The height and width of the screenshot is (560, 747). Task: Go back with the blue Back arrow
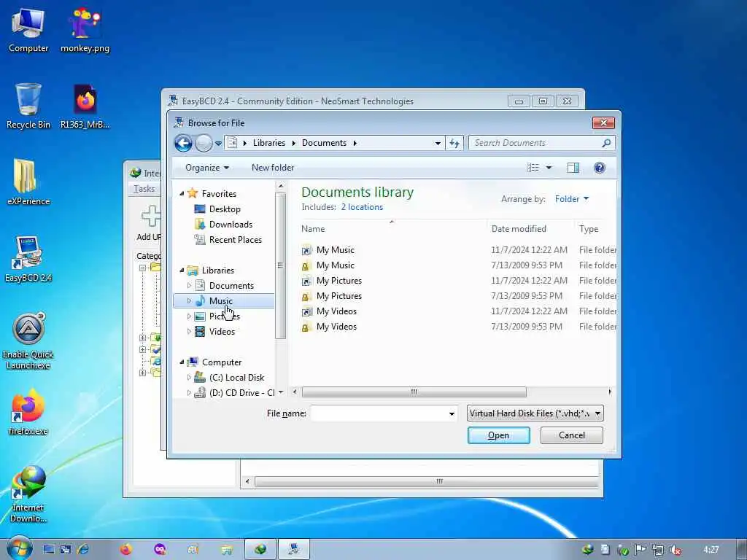[x=183, y=143]
